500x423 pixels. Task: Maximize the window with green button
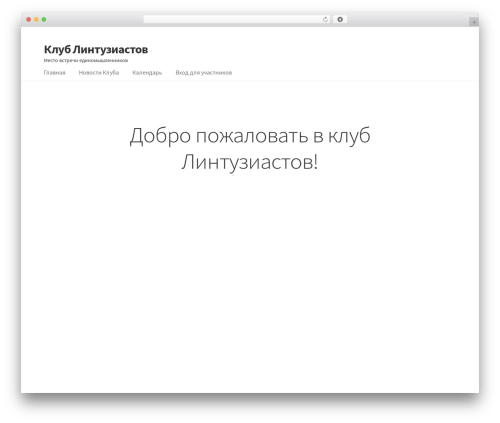click(44, 20)
